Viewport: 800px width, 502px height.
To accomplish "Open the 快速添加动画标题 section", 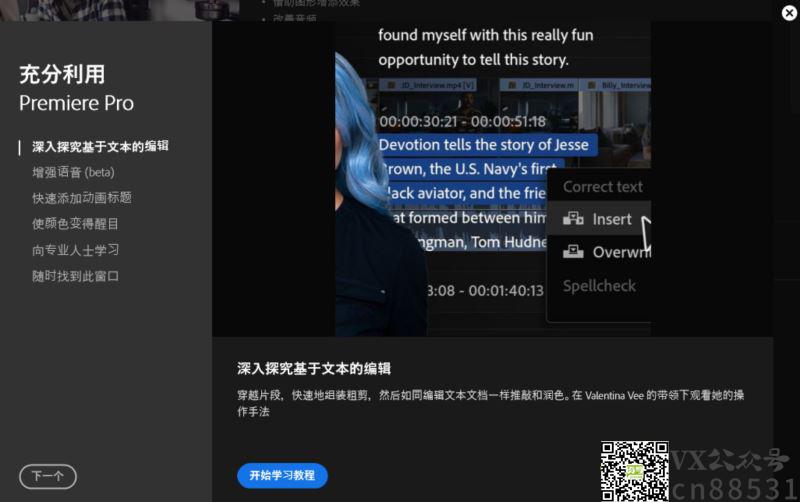I will pos(82,198).
